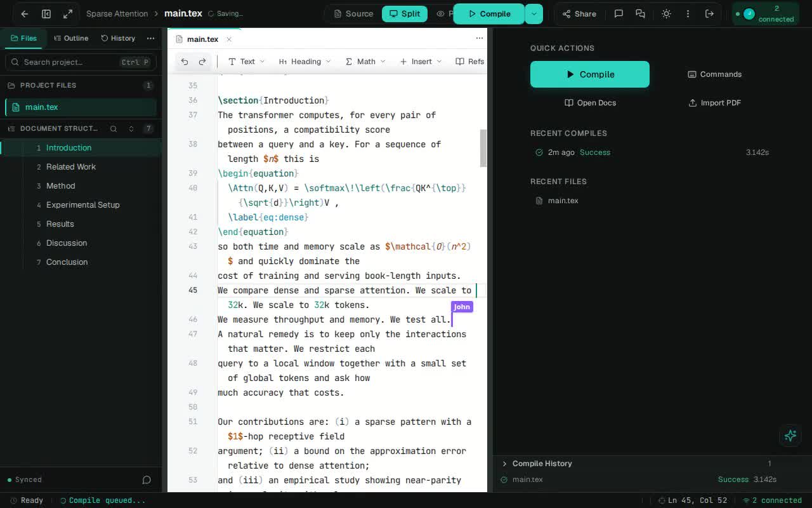Open the feedback bubble in sidebar footer

147,479
